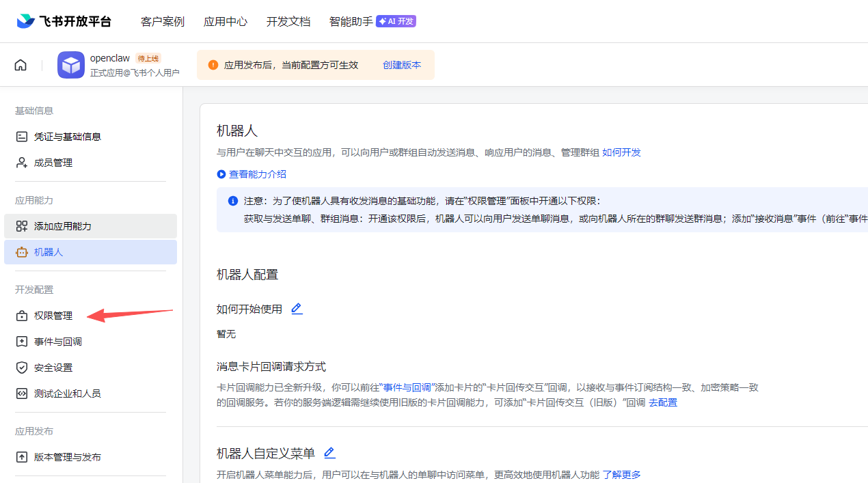The width and height of the screenshot is (868, 483).
Task: Open 客户案例 in top navigation
Action: [163, 21]
